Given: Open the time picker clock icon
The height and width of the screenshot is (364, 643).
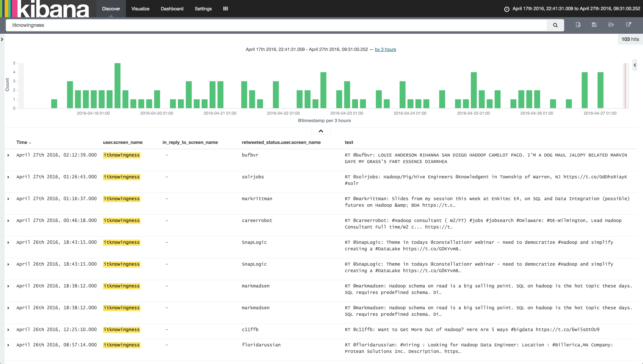Looking at the screenshot, I should click(x=507, y=9).
